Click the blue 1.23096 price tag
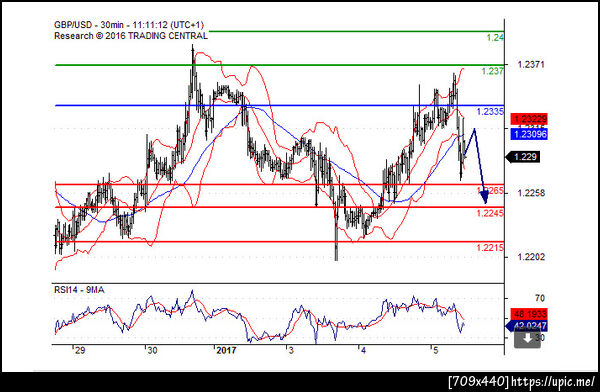 529,134
